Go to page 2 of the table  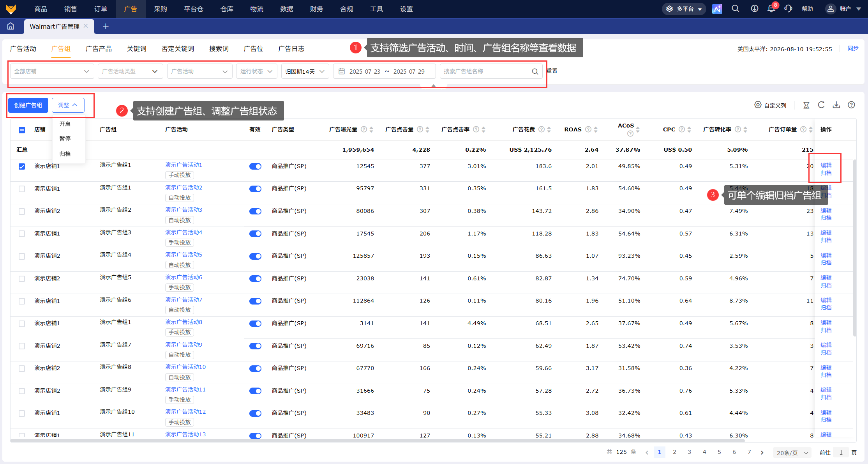[674, 452]
